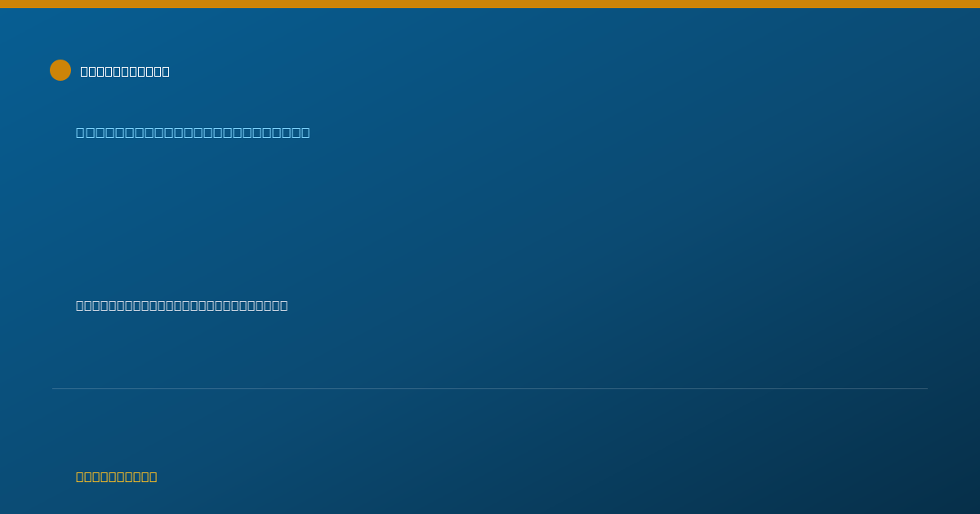The height and width of the screenshot is (514, 980).
Task: Click the first character of white header text
Action: (85, 71)
